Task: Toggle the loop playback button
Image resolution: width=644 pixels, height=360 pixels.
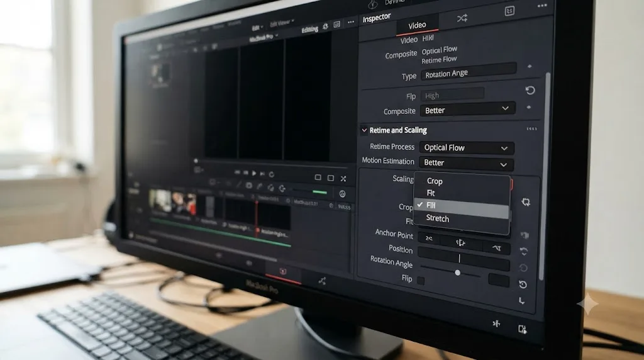Action: click(x=272, y=175)
